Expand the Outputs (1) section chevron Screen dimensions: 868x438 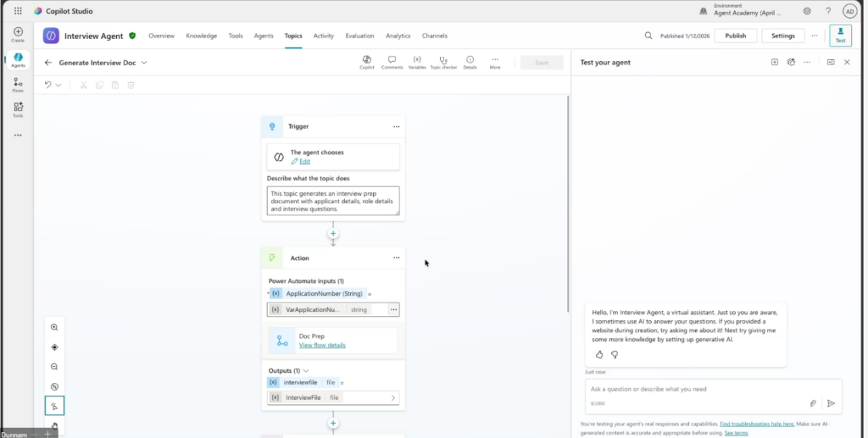[306, 371]
